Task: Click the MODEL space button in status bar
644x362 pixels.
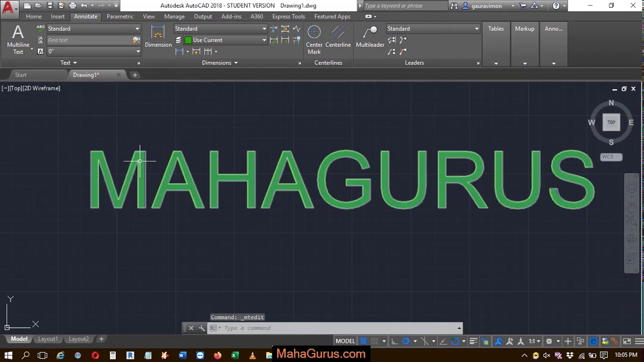Action: coord(345,341)
